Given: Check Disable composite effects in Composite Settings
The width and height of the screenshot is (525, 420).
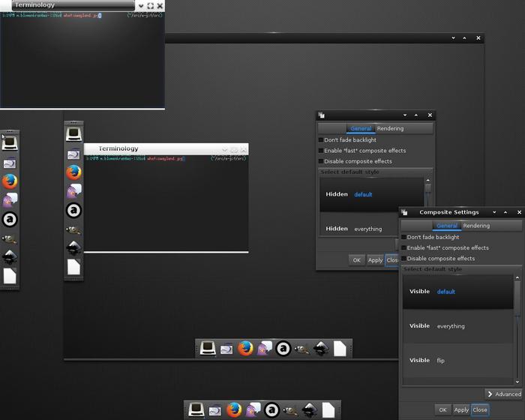Looking at the screenshot, I should pos(403,259).
